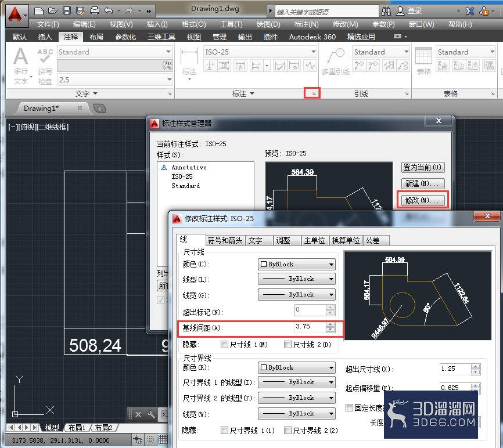
Task: Click the Collect Leaders icon
Action: [x=403, y=66]
